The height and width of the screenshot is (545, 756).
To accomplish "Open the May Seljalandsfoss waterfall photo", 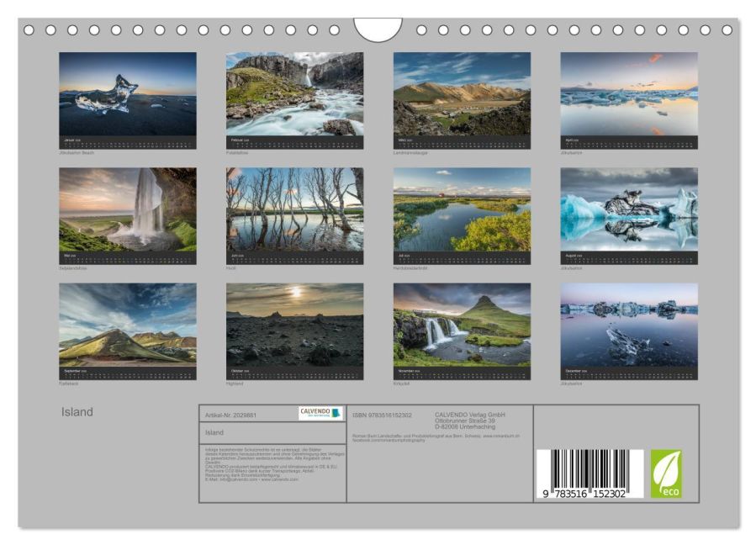I will pyautogui.click(x=128, y=209).
